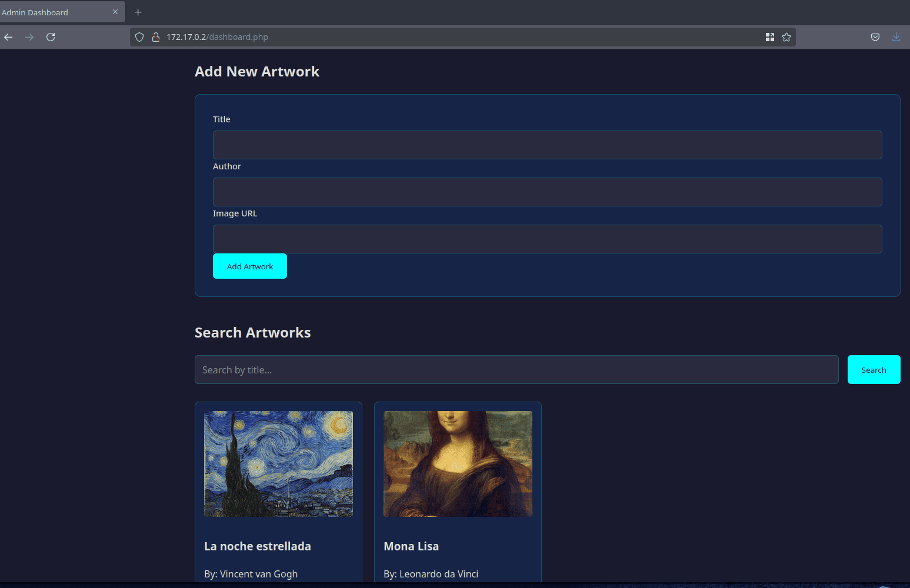The image size is (910, 588).
Task: Open the Pocket save icon
Action: 875,37
